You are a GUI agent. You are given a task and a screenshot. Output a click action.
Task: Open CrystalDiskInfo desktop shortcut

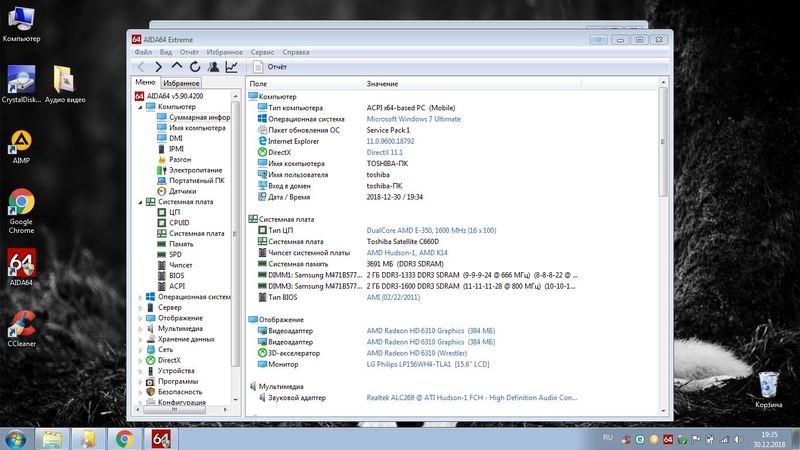(21, 84)
